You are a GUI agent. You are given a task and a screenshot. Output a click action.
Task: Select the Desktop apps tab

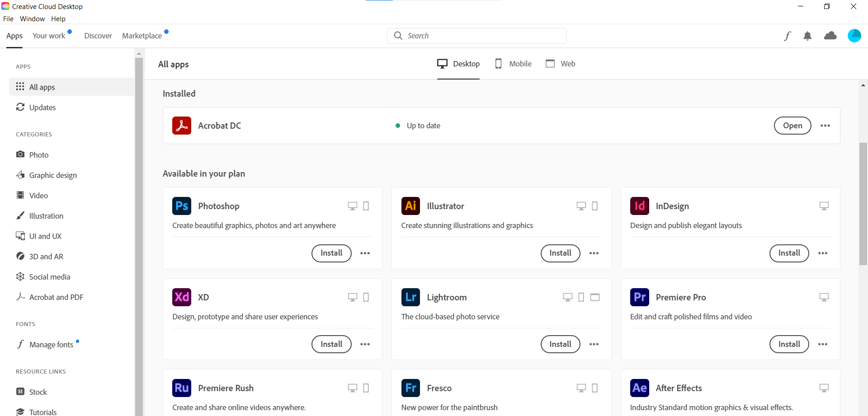point(458,64)
